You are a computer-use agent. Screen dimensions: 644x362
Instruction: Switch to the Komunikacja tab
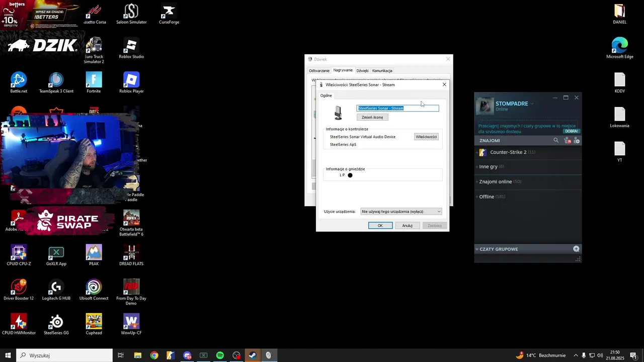[x=382, y=71]
